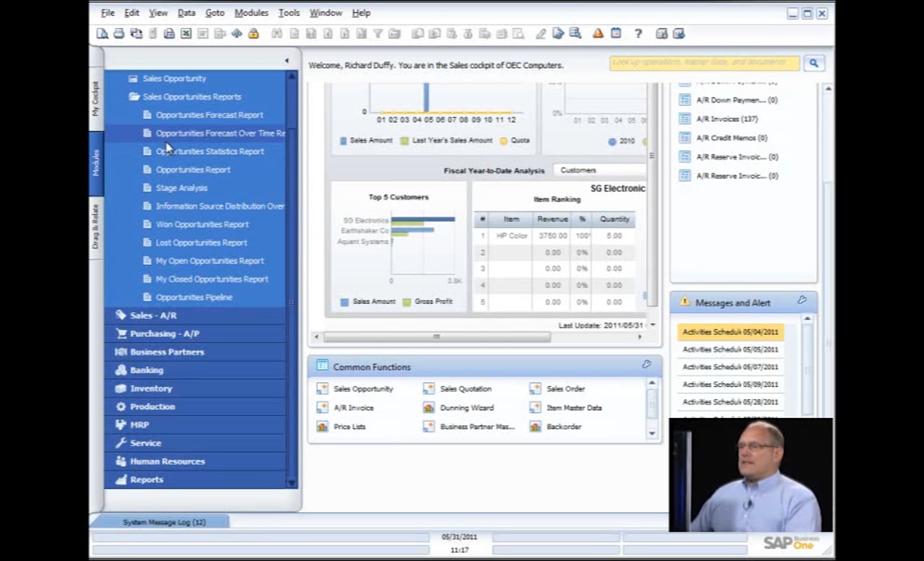The width and height of the screenshot is (924, 561).
Task: Click the search input field
Action: point(705,64)
